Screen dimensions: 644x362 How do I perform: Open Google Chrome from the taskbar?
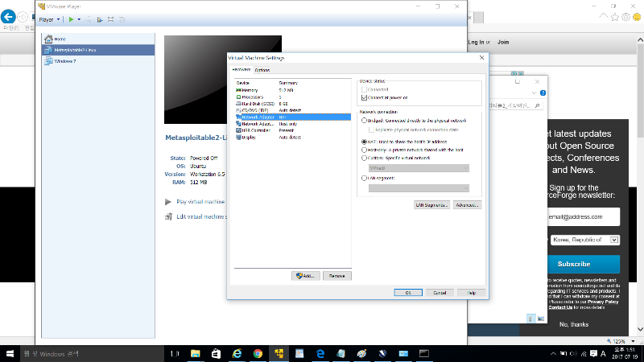point(258,353)
